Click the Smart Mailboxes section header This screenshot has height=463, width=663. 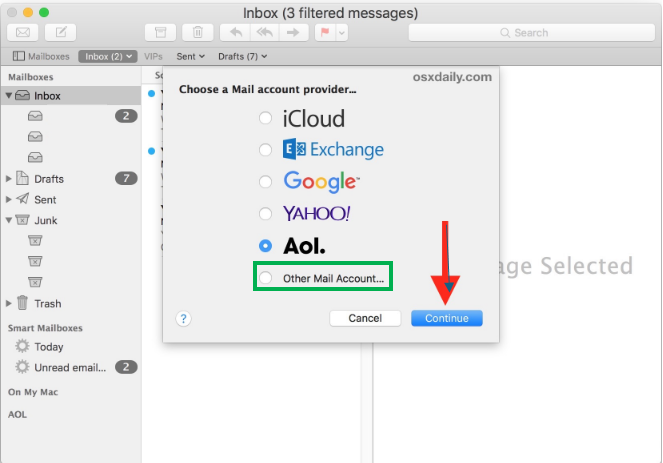45,328
